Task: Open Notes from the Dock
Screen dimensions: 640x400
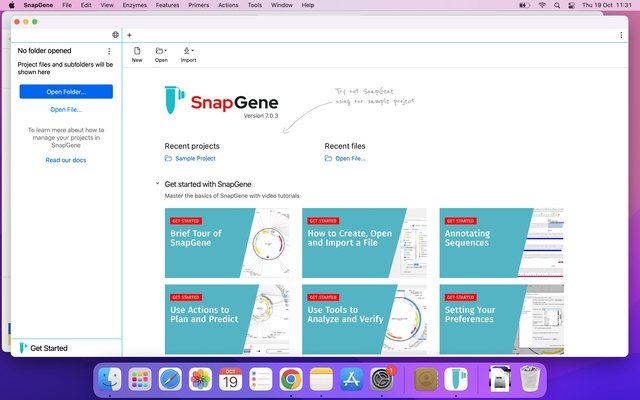Action: point(321,379)
